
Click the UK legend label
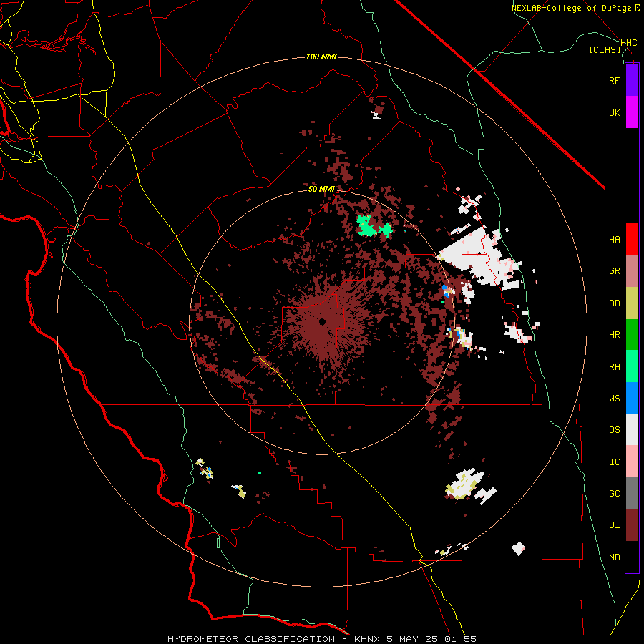(614, 113)
